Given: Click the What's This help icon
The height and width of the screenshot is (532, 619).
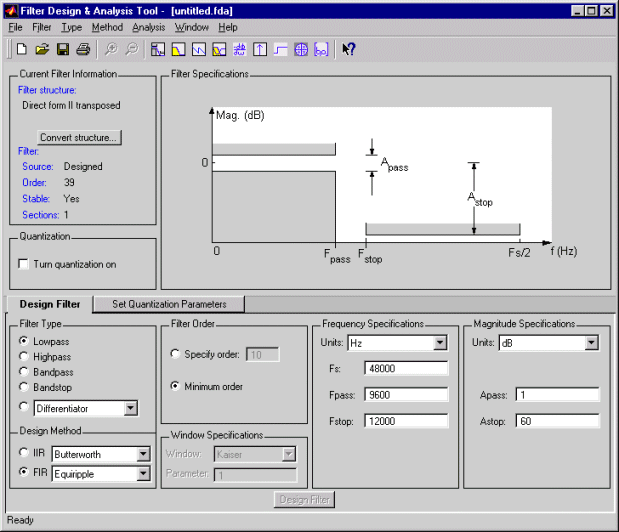Looking at the screenshot, I should click(x=349, y=48).
